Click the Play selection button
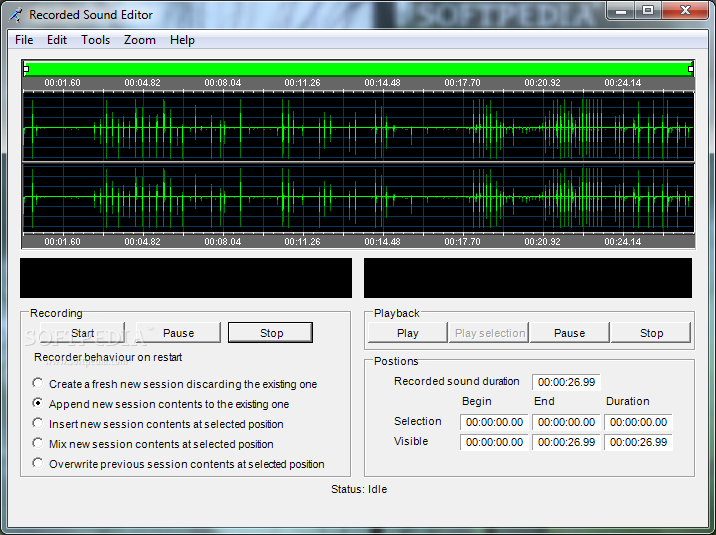This screenshot has width=716, height=535. [489, 333]
